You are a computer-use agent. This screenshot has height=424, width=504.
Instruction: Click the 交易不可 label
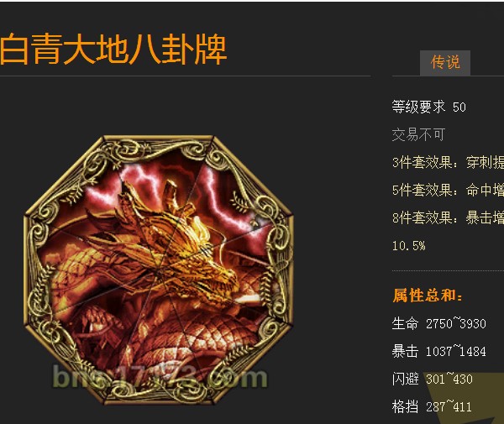coord(418,134)
